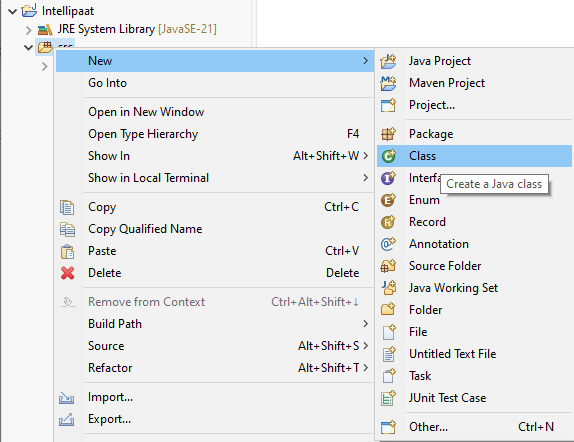574x442 pixels.
Task: Select JUnit Test Case entry
Action: click(474, 398)
